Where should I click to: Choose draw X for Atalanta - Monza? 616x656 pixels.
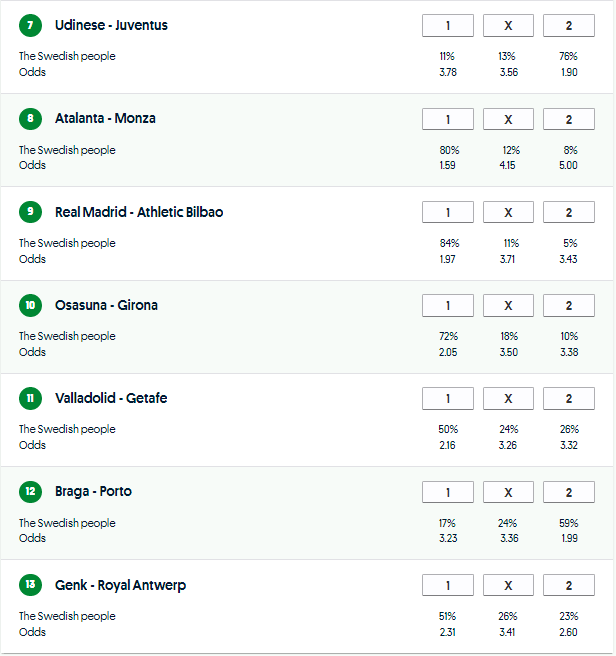coord(508,120)
